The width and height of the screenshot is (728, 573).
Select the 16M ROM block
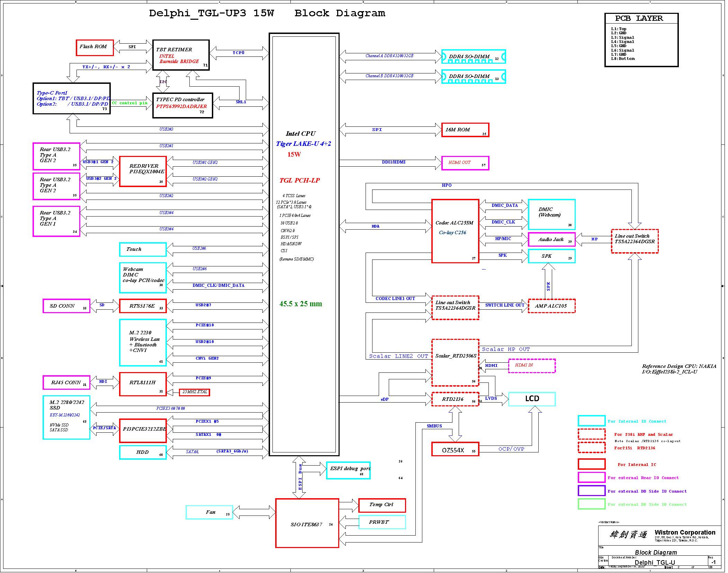coord(465,130)
